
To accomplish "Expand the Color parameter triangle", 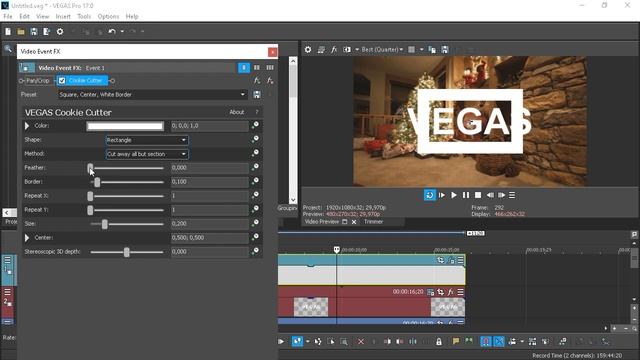I will [27, 126].
